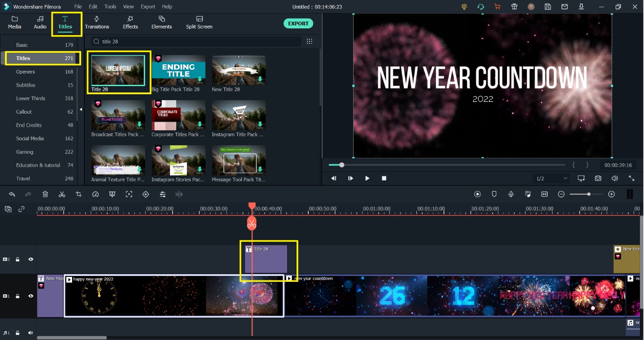Screen dimensions: 644x340
Task: Take a snapshot with camera icon
Action: coord(598,179)
